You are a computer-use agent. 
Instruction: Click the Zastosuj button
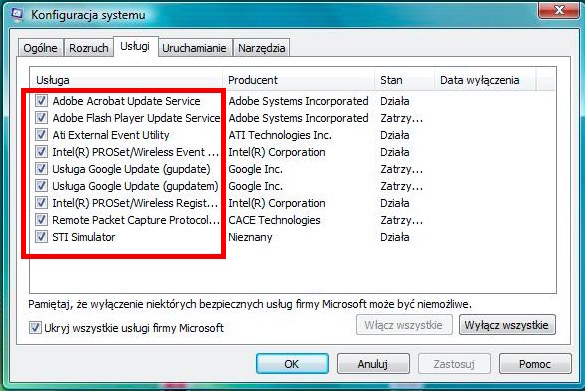click(x=454, y=363)
